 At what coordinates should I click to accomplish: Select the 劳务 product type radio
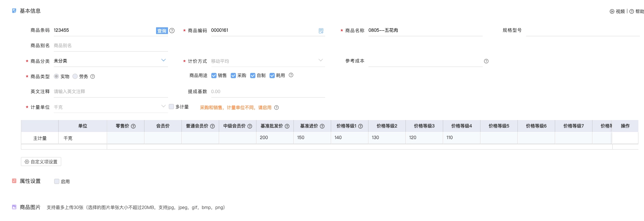75,76
